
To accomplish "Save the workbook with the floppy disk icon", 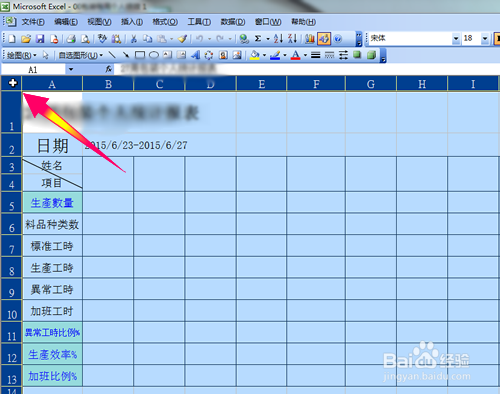I will point(40,39).
